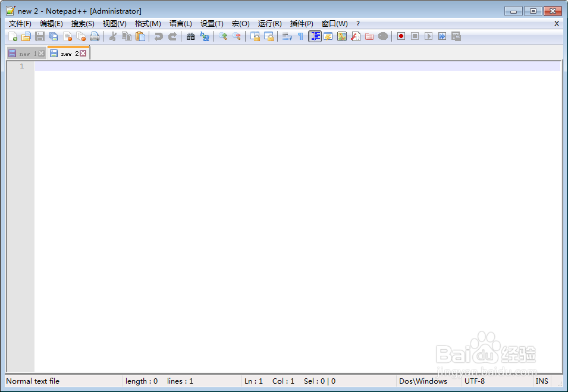This screenshot has width=568, height=392.
Task: Click the Close All documents icon
Action: [81, 36]
